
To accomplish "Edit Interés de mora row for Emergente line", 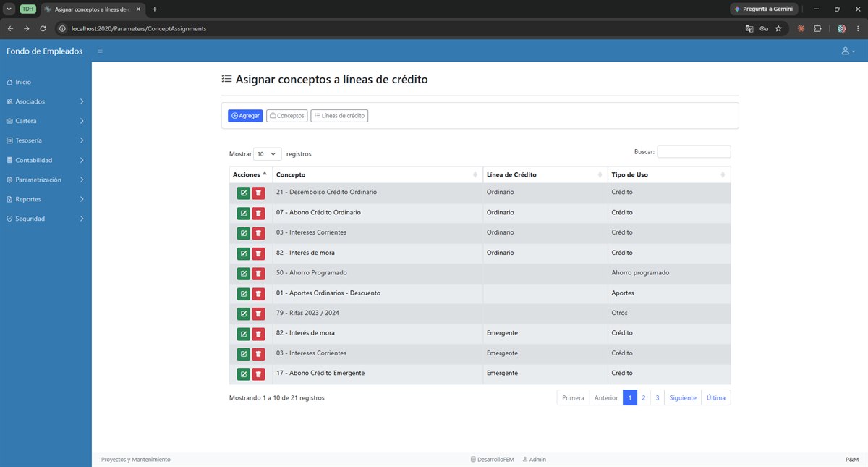I will pos(244,334).
